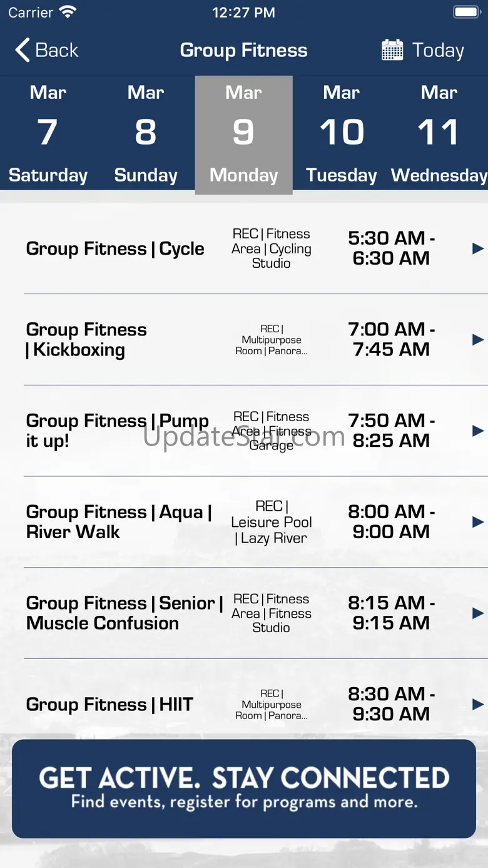Expand the Pump it up! arrow
This screenshot has width=488, height=868.
pos(478,431)
